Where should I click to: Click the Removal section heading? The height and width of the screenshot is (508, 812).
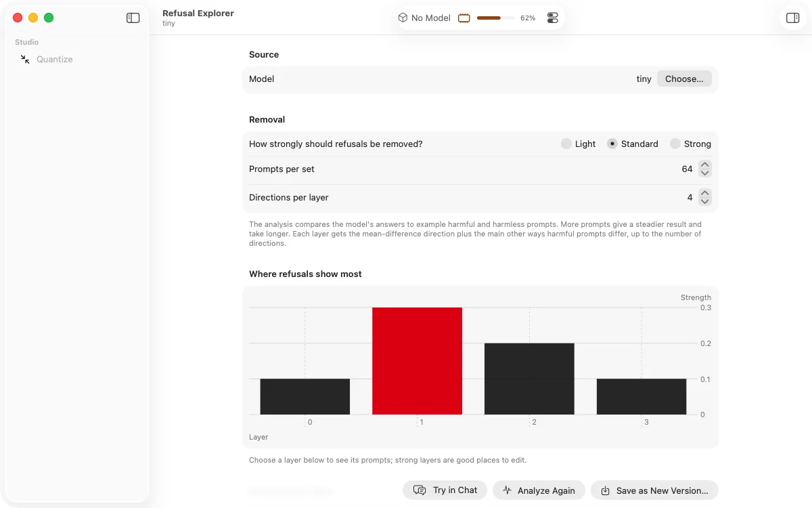click(267, 120)
